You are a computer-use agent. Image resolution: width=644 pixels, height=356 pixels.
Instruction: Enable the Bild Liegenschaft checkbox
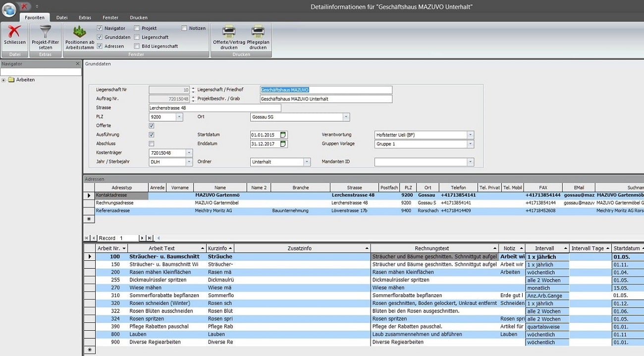(x=137, y=46)
